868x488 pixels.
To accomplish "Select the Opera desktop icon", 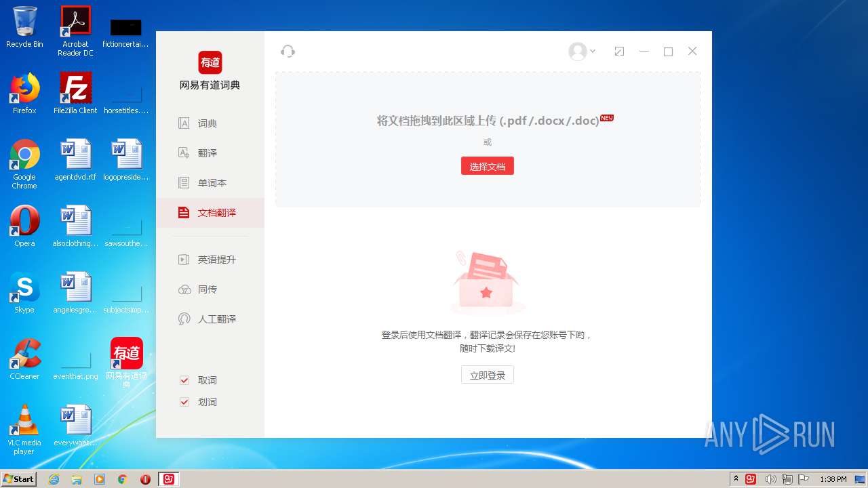I will coord(24,226).
